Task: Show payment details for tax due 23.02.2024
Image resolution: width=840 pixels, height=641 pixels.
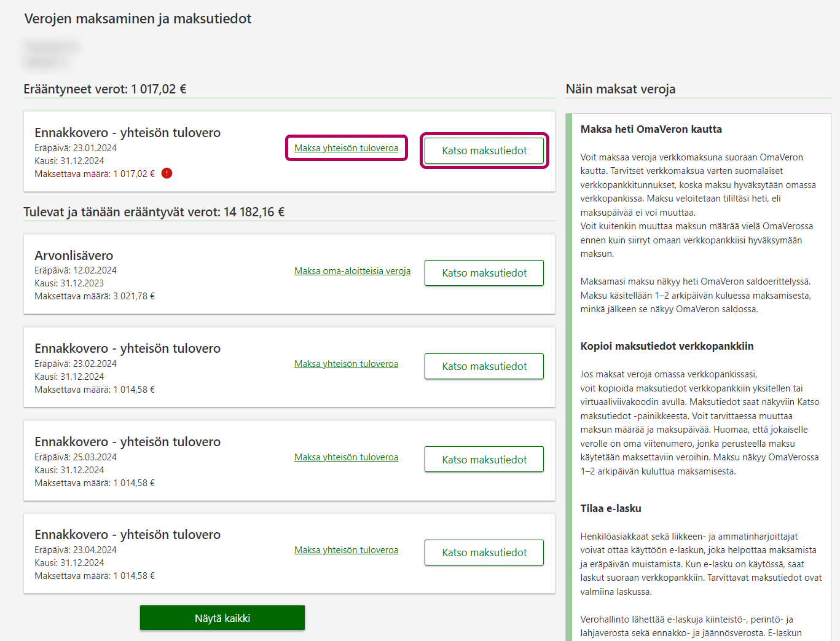Action: [x=484, y=366]
